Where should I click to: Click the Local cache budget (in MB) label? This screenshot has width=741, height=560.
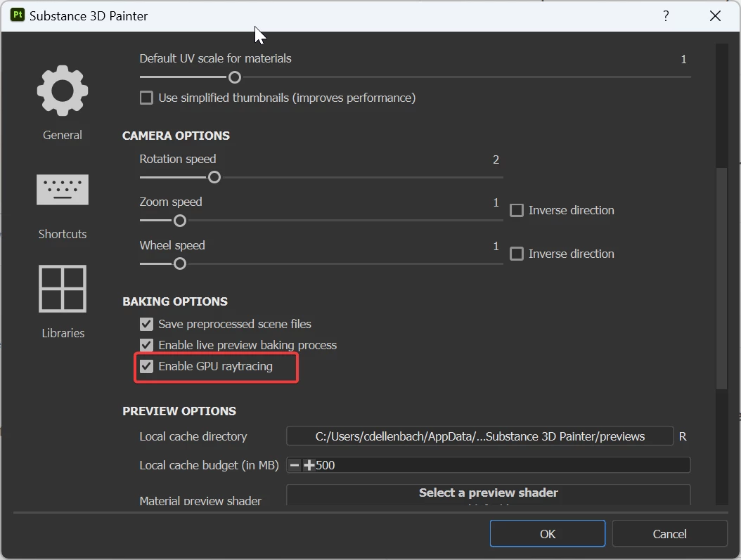(x=209, y=465)
